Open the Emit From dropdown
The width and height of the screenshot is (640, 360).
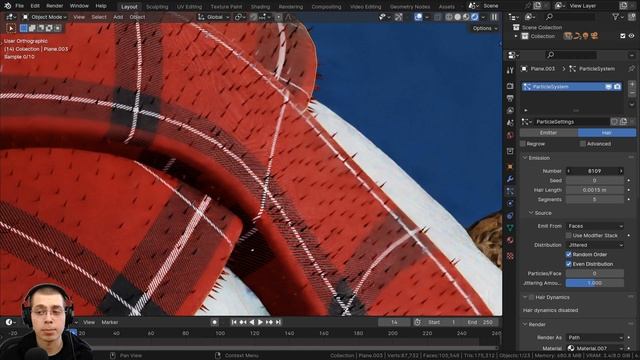click(x=595, y=226)
